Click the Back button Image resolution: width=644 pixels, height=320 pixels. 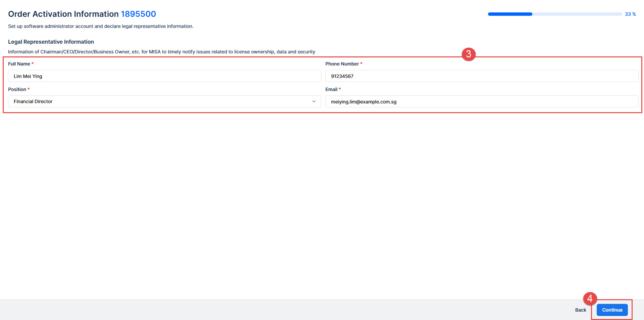click(581, 310)
